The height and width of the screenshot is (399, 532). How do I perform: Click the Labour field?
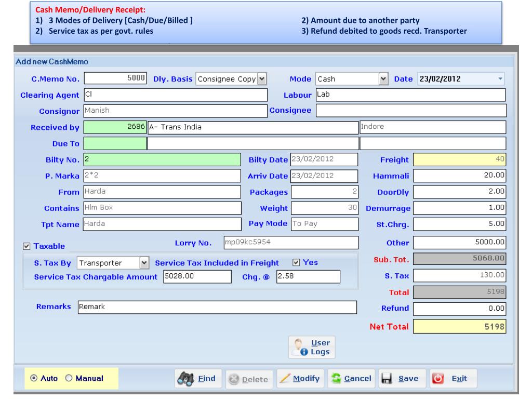point(410,95)
